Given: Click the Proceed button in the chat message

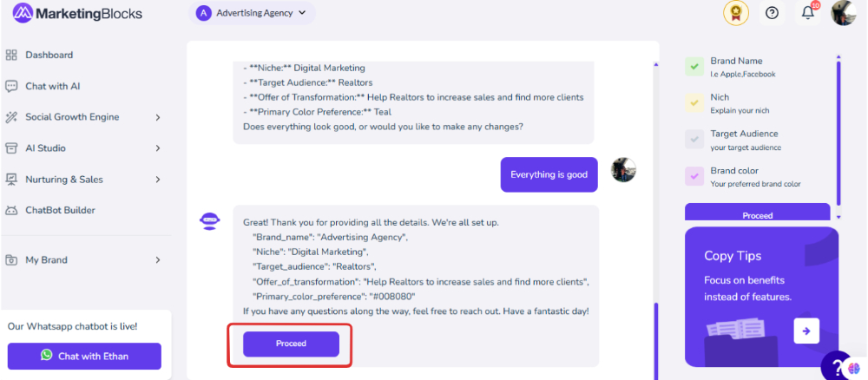Looking at the screenshot, I should point(291,344).
